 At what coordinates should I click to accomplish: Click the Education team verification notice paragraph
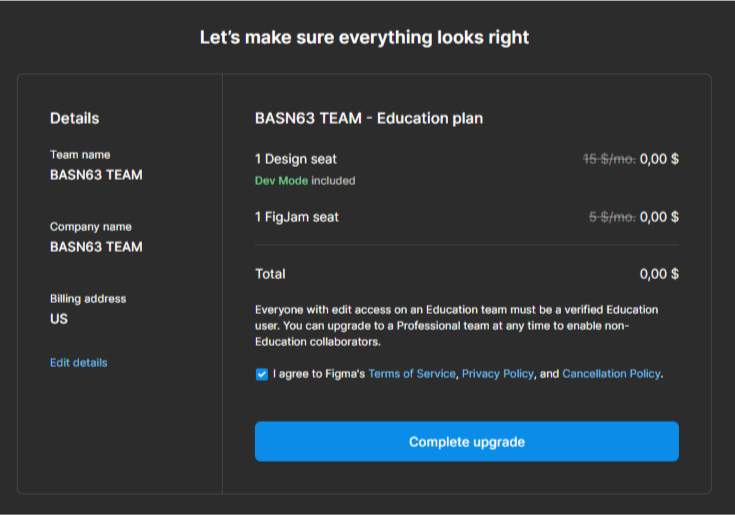tap(457, 326)
